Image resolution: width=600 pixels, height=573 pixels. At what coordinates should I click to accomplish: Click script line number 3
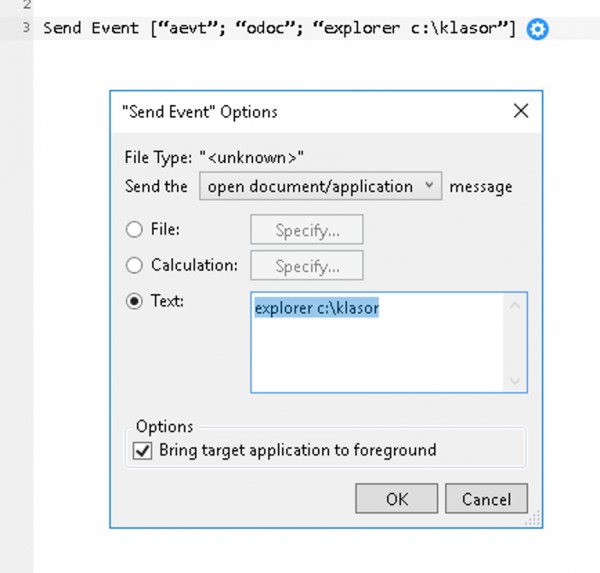tap(26, 28)
